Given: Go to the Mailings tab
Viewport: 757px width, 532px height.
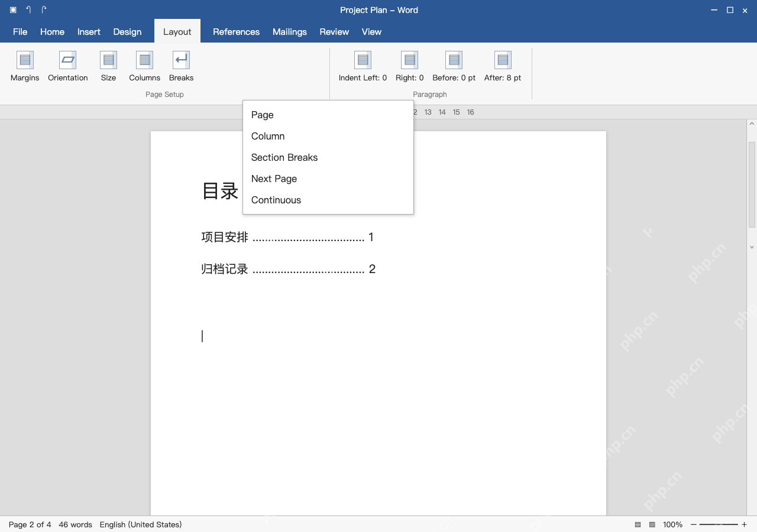Looking at the screenshot, I should 290,32.
